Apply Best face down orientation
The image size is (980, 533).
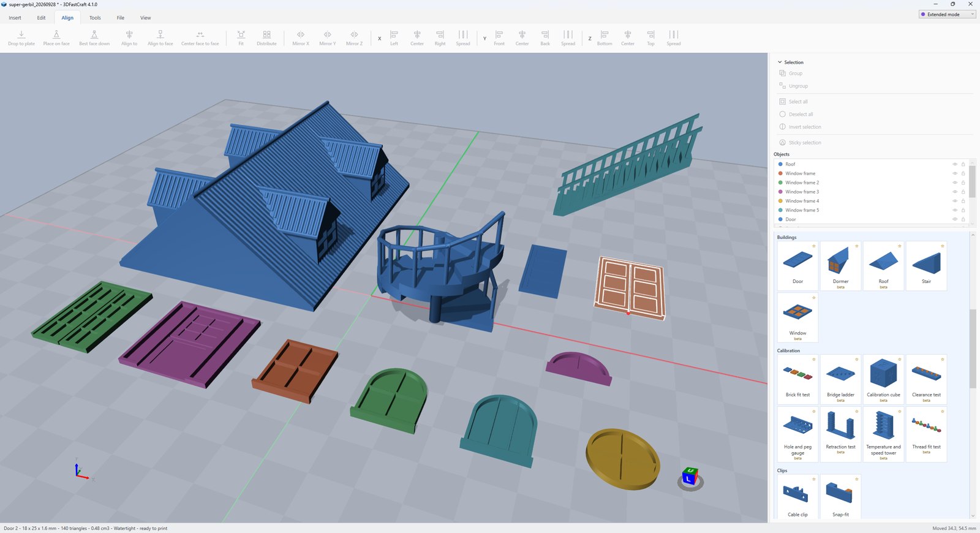94,38
